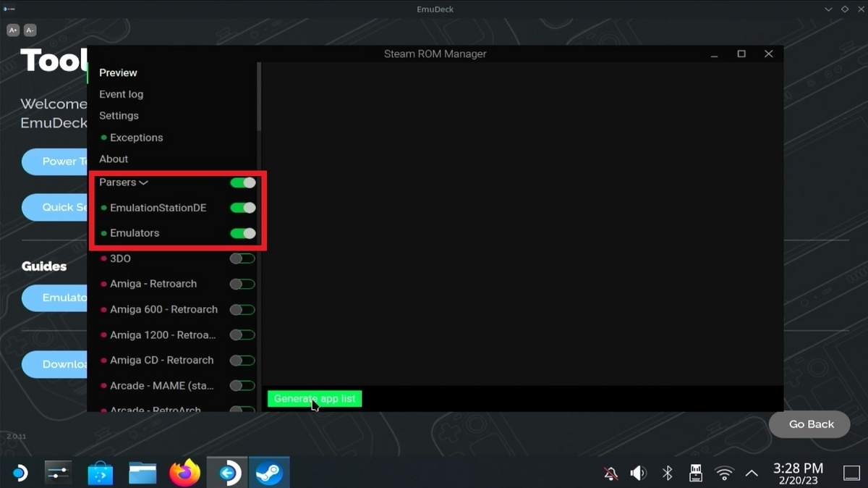
Task: Toggle the Parsers master switch
Action: [242, 182]
